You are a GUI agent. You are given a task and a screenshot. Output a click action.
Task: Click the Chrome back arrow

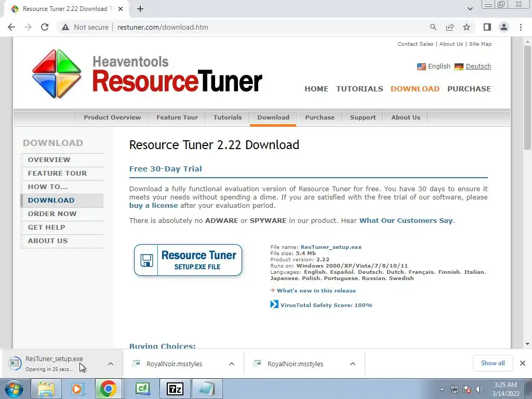[11, 27]
